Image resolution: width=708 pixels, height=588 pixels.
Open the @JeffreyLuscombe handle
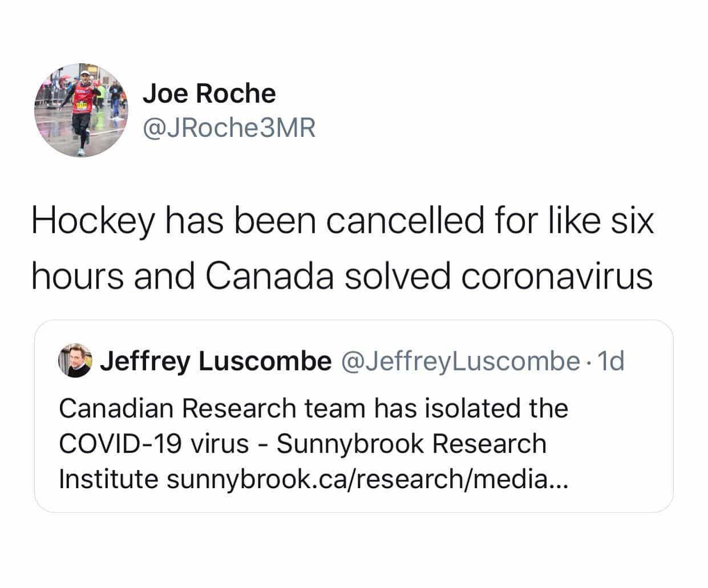pos(460,360)
